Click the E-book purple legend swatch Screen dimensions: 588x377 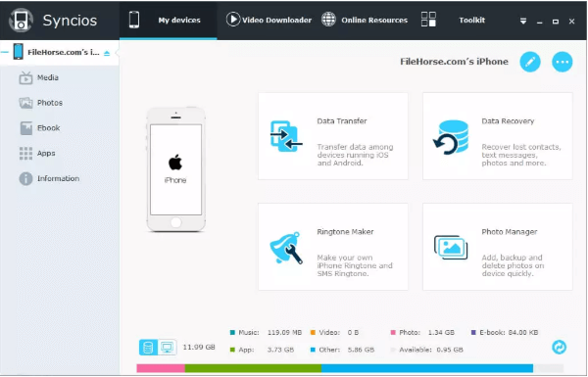tap(473, 332)
